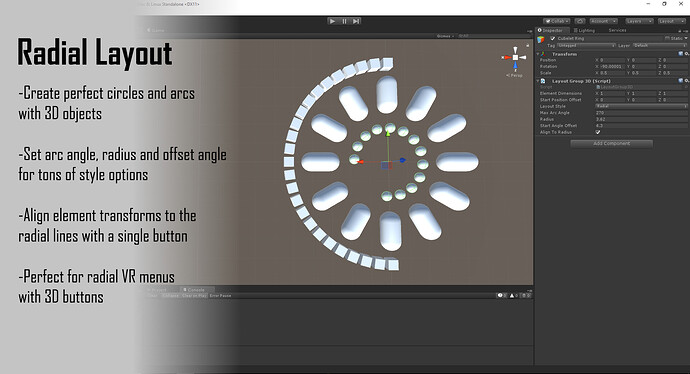Advance one frame with the step button
Screen dimensions: 690x374
click(x=356, y=21)
